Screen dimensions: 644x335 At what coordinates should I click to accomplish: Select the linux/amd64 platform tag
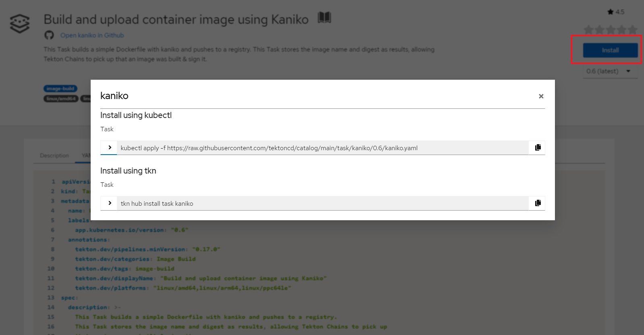[61, 99]
